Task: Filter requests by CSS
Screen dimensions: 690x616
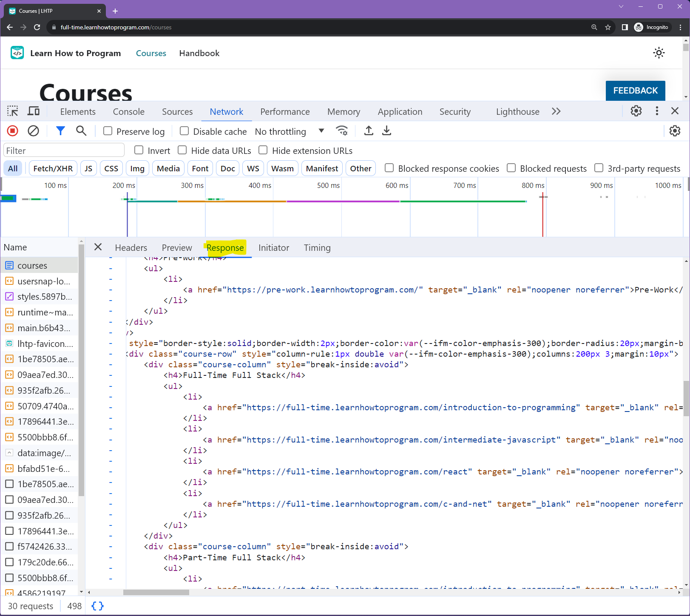Action: click(111, 168)
